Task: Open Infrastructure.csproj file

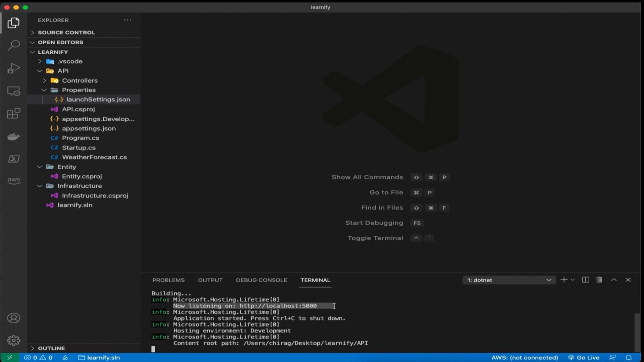Action: (x=84, y=195)
